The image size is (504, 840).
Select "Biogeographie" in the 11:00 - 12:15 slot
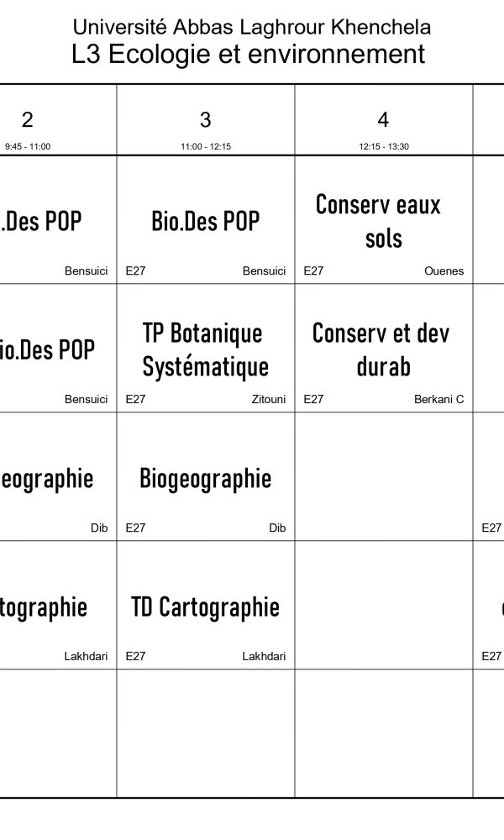coord(206,479)
